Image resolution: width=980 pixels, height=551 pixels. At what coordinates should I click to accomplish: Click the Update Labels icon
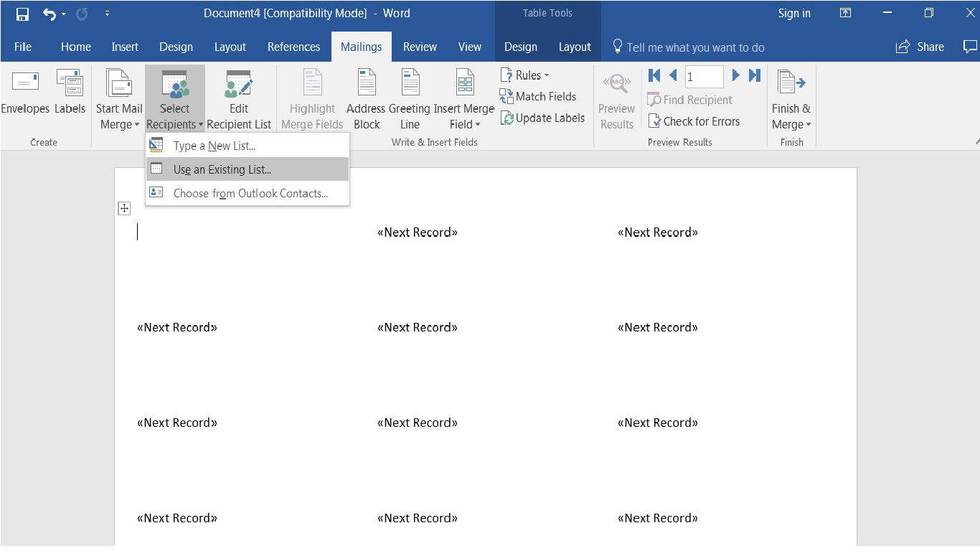click(x=542, y=118)
